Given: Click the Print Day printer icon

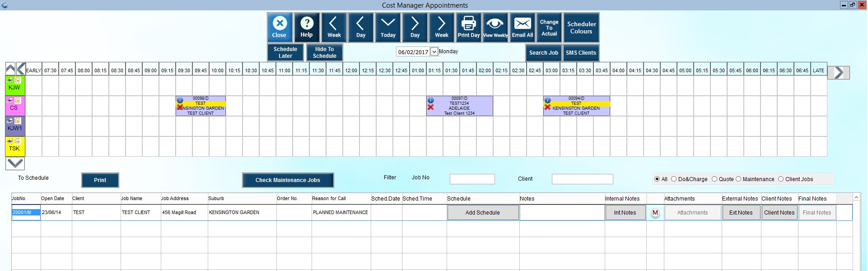Looking at the screenshot, I should (468, 28).
